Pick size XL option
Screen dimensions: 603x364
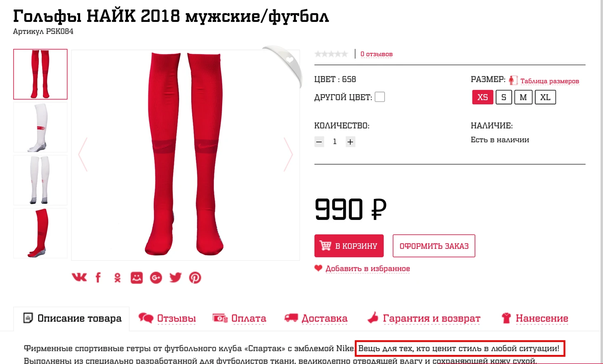pyautogui.click(x=545, y=97)
